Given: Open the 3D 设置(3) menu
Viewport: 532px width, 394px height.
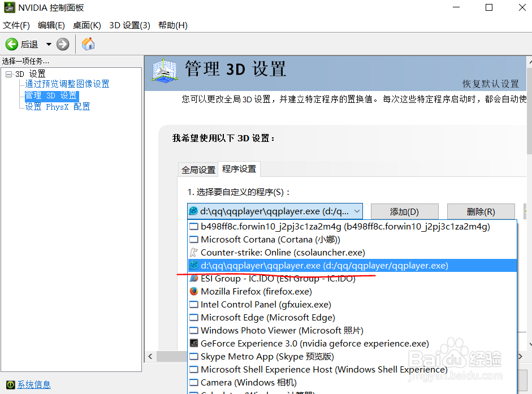Looking at the screenshot, I should [x=129, y=25].
